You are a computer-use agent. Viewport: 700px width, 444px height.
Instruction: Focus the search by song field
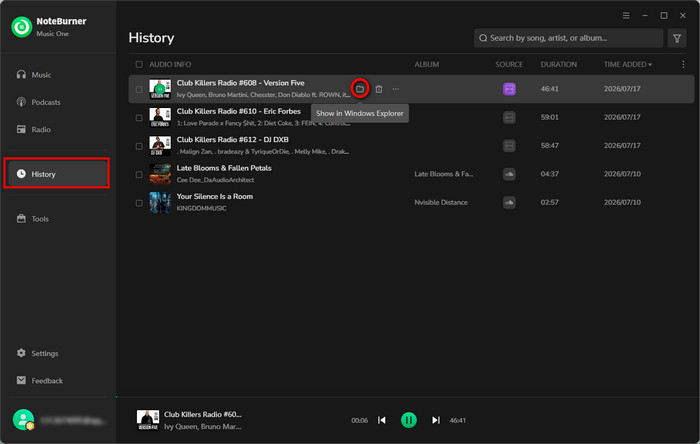click(568, 38)
